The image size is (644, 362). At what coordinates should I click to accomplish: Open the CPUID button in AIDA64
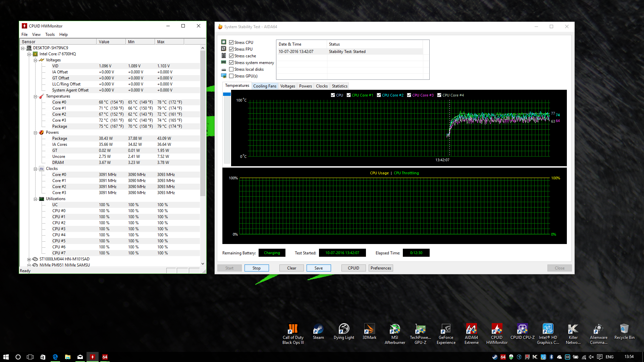click(354, 268)
